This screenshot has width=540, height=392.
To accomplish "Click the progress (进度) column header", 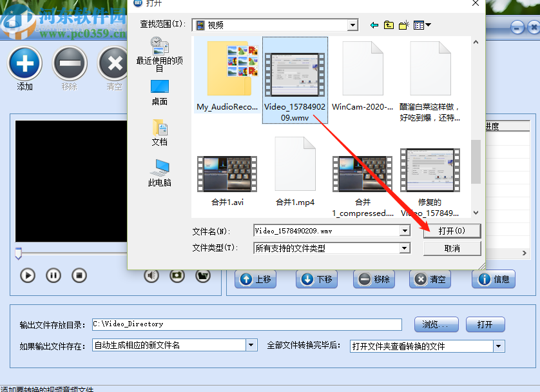I will 507,126.
